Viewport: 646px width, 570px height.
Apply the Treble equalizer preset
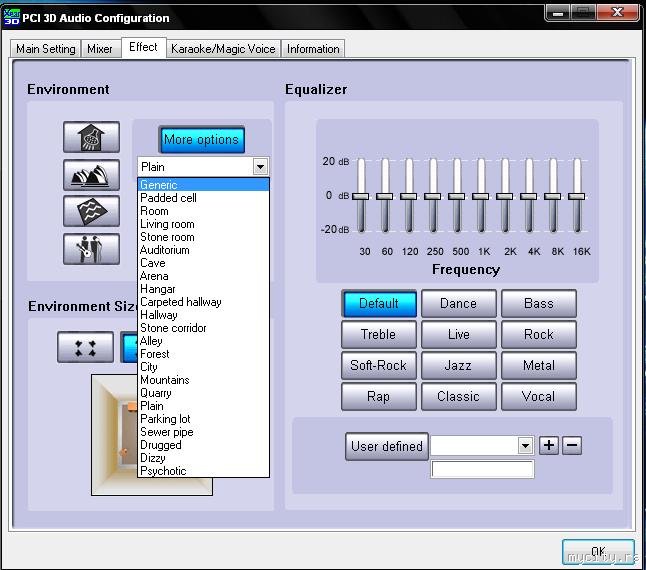pos(379,334)
